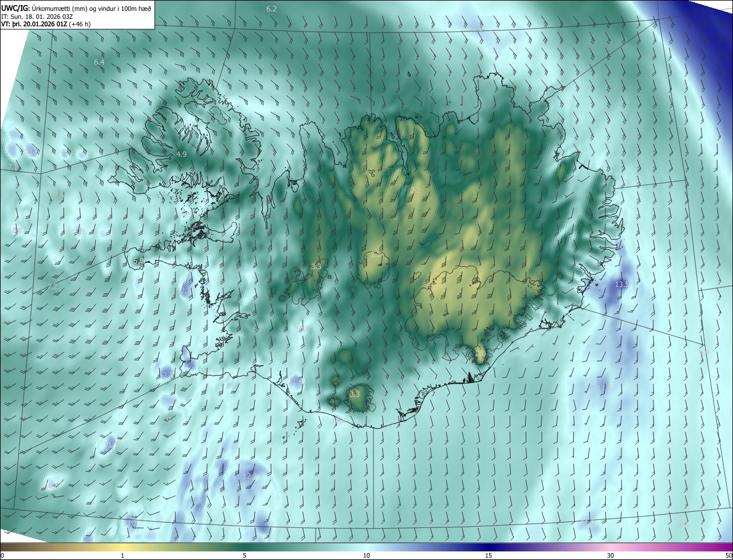The width and height of the screenshot is (733, 560).
Task: Click the '6.2' value label on the map
Action: coord(271,9)
